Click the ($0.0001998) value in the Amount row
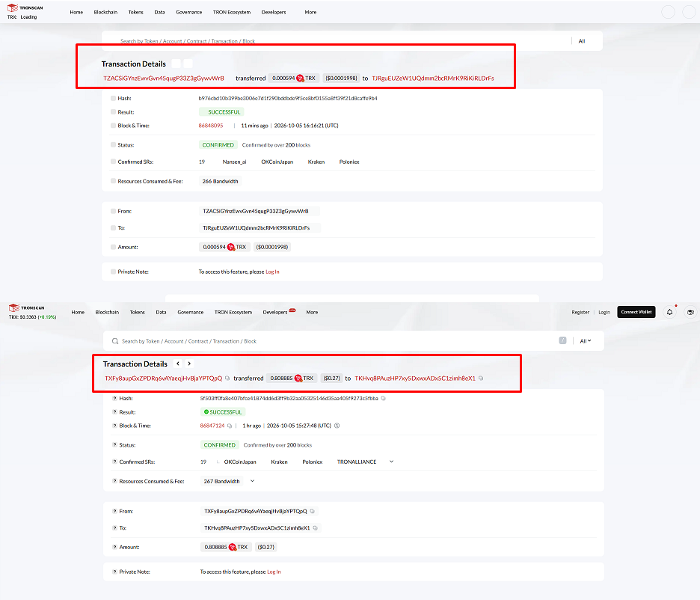700x600 pixels. click(272, 247)
